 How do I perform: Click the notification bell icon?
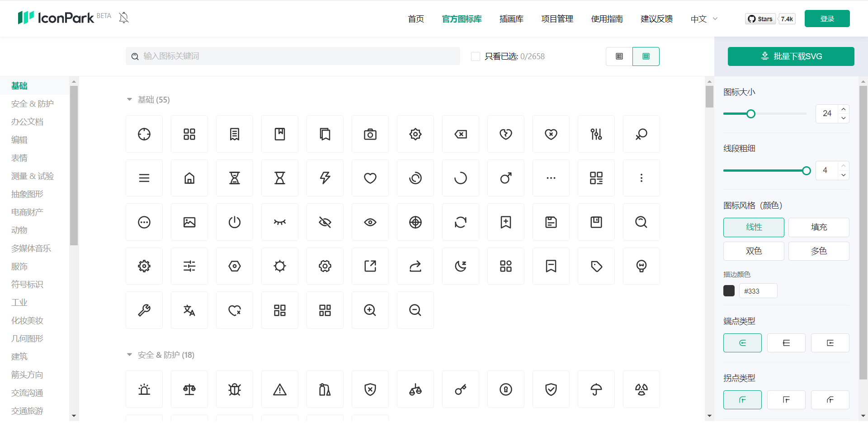pyautogui.click(x=124, y=18)
